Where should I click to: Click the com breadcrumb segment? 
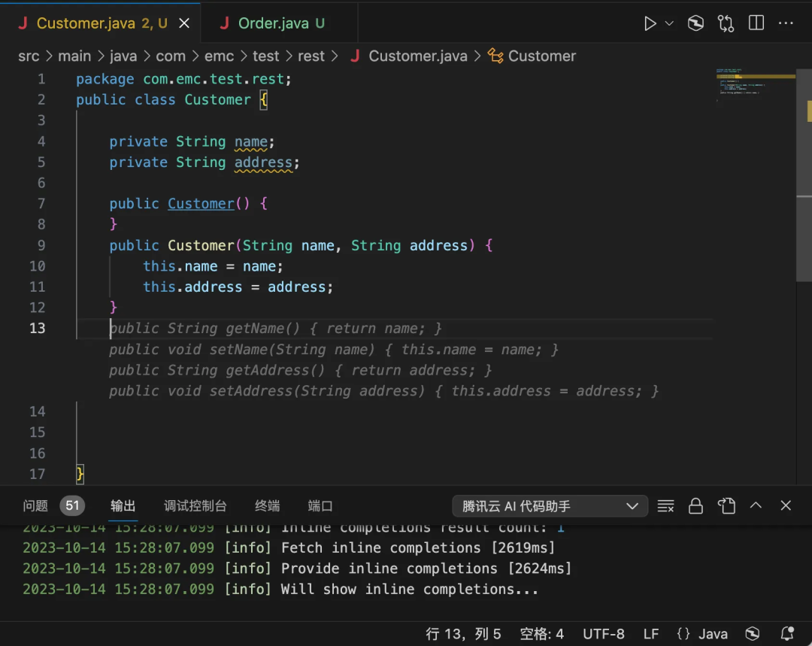(171, 56)
